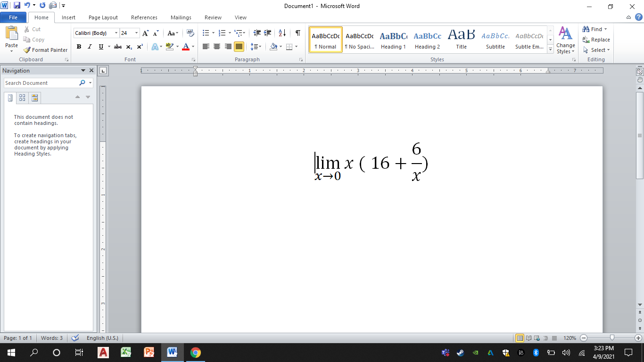Toggle bold formatting

tap(79, 47)
